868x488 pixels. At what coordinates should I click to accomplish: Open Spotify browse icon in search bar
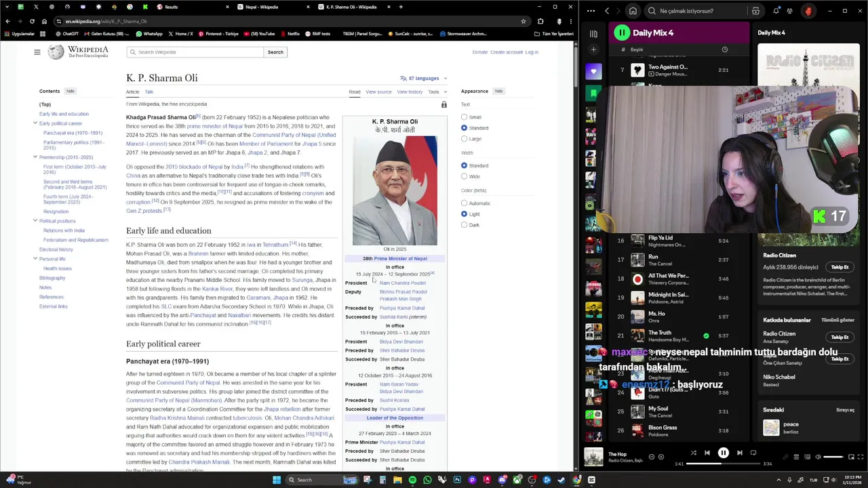[x=755, y=11]
